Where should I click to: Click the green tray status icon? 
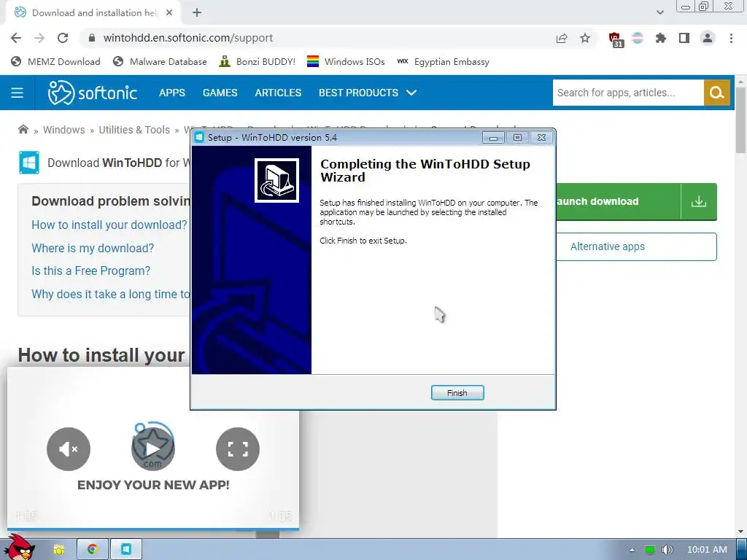click(649, 550)
